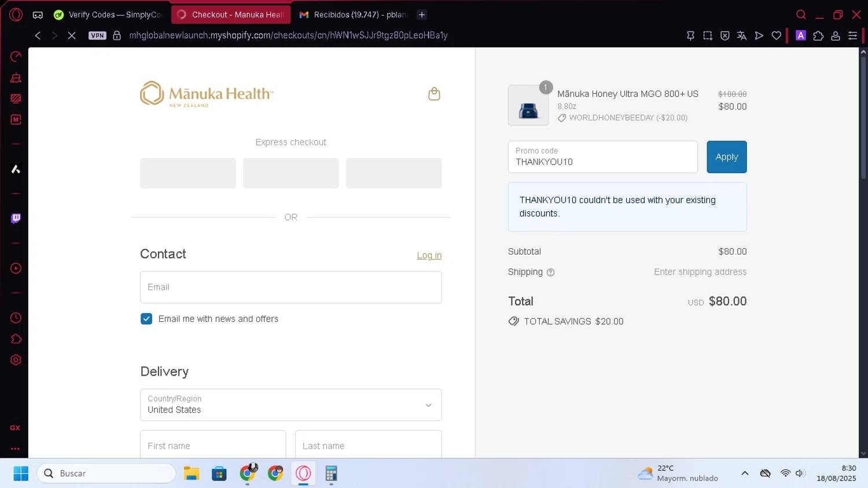The width and height of the screenshot is (868, 488).
Task: Show hidden system tray icons chevron
Action: 745,474
